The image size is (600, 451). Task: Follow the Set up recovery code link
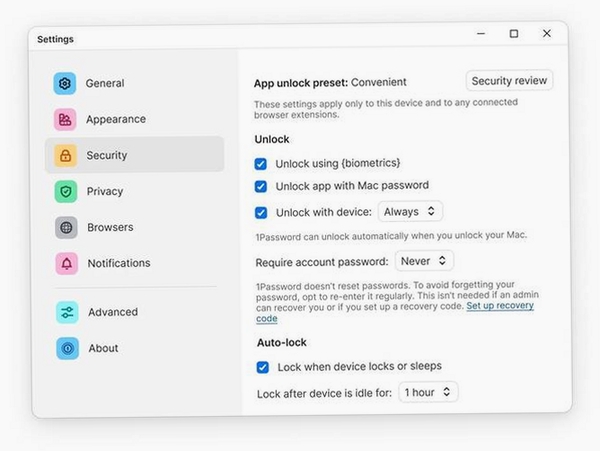500,306
